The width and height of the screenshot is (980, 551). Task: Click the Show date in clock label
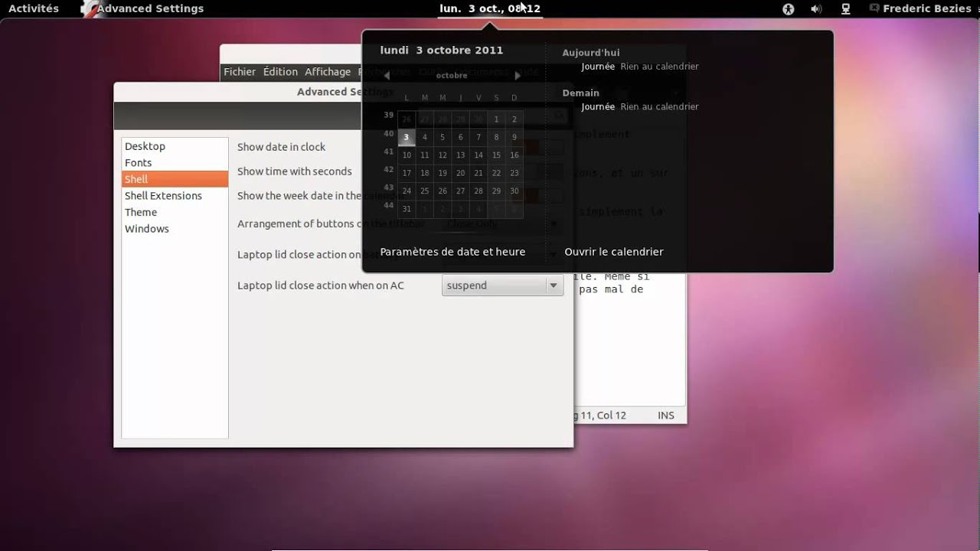(x=281, y=147)
